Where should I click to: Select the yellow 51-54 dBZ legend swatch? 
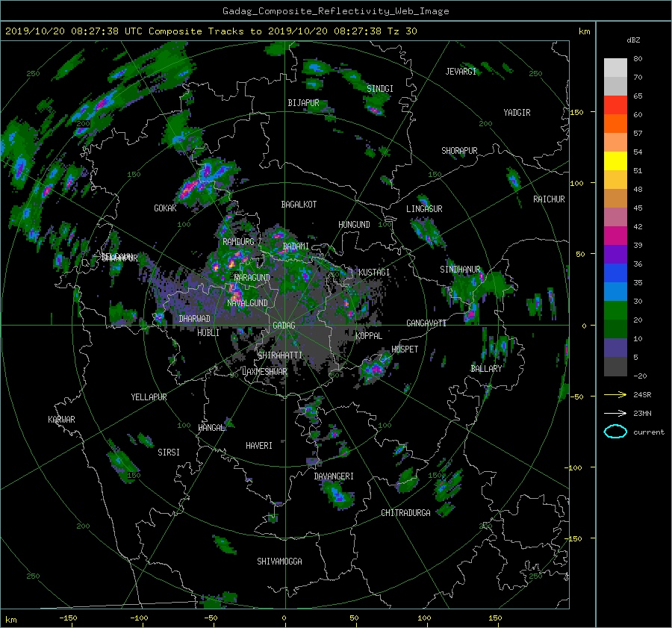pos(615,161)
